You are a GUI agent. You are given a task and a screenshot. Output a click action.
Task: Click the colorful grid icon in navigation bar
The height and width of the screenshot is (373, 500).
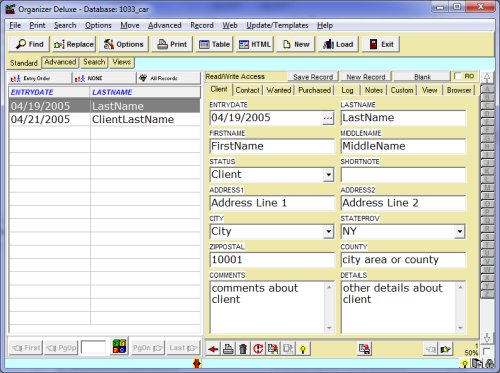(x=119, y=347)
